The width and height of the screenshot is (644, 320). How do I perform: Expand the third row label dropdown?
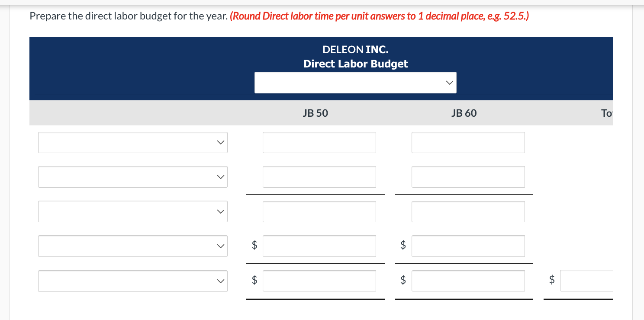[x=132, y=211]
